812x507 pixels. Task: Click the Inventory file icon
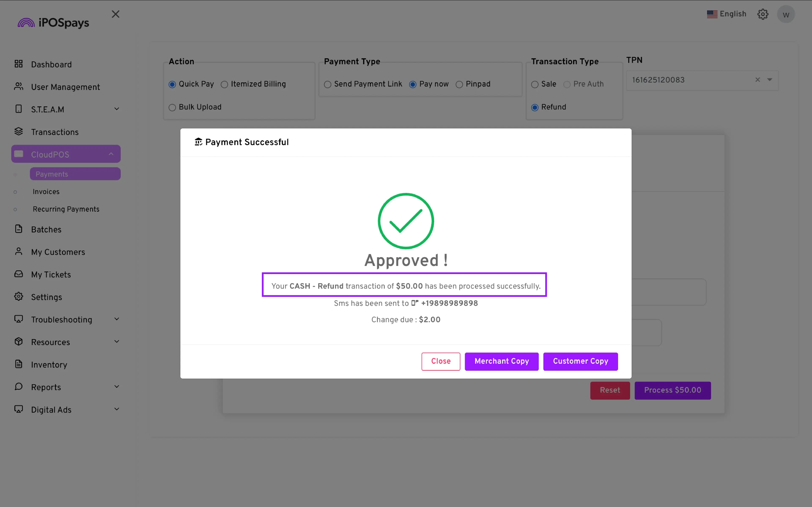tap(18, 364)
